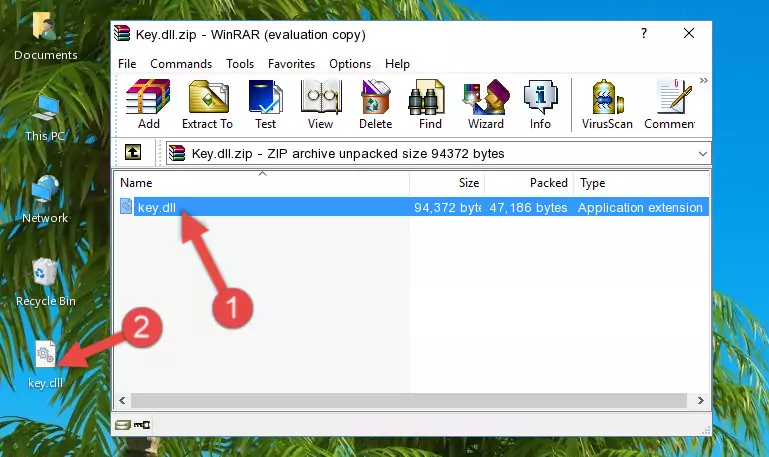Viewport: 769px width, 457px height.
Task: Click the horizontal scrollbar right arrow
Action: 700,401
